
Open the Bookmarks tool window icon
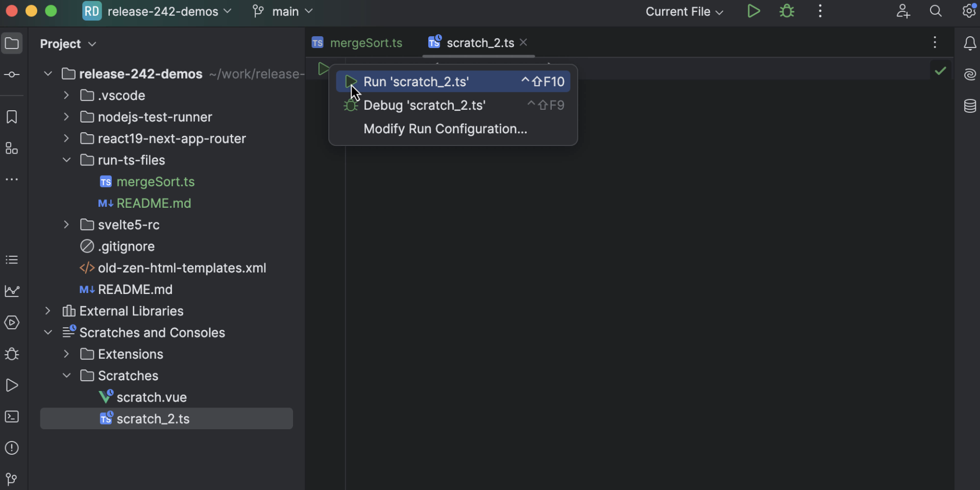(12, 117)
